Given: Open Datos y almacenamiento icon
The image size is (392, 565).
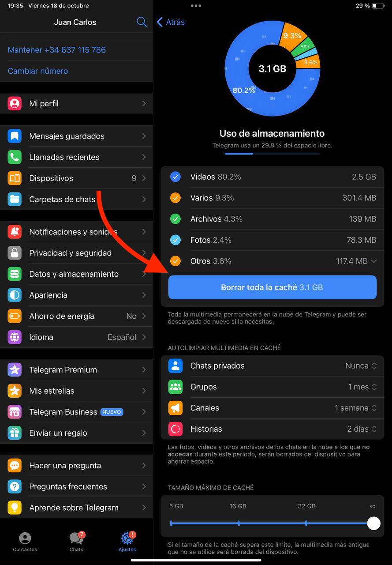Looking at the screenshot, I should click(15, 274).
